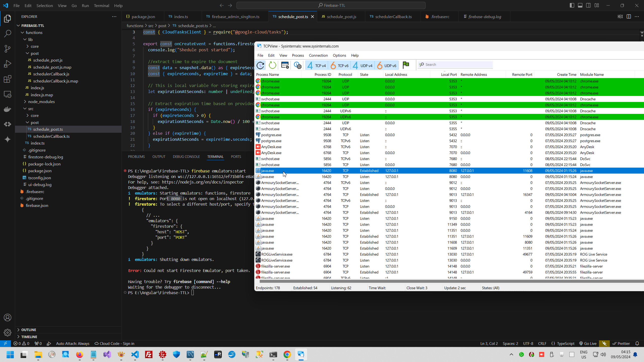Expand the OUTLINE section
Screen dimensions: 644x362
click(x=28, y=330)
